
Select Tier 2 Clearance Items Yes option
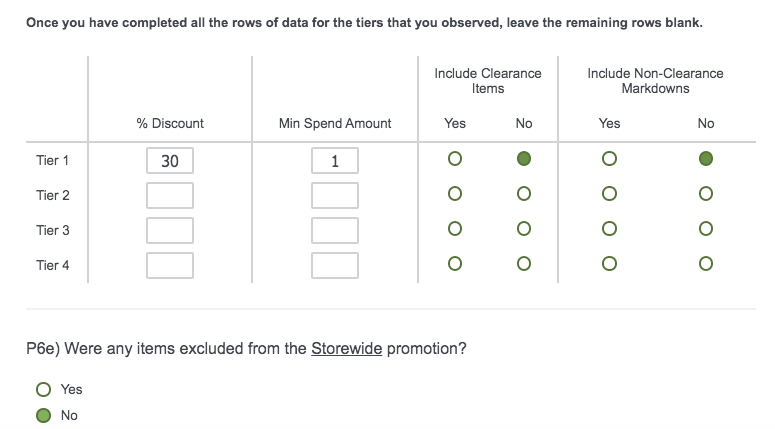(455, 194)
